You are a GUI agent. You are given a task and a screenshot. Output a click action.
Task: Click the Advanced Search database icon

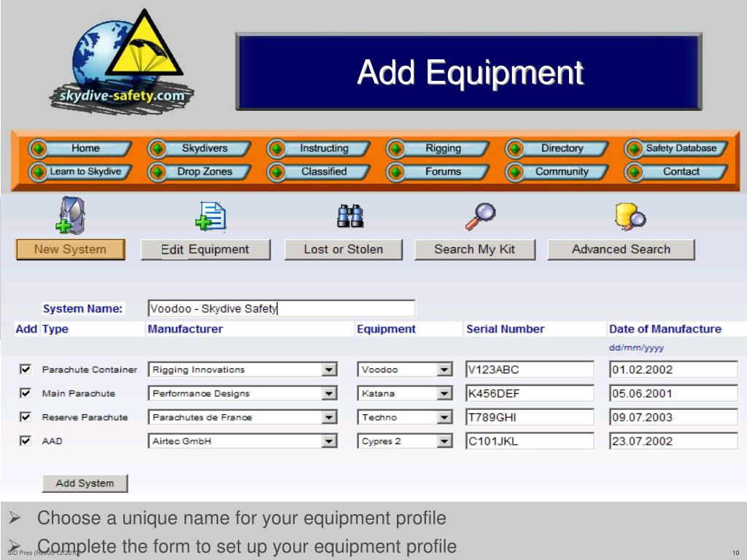(630, 217)
